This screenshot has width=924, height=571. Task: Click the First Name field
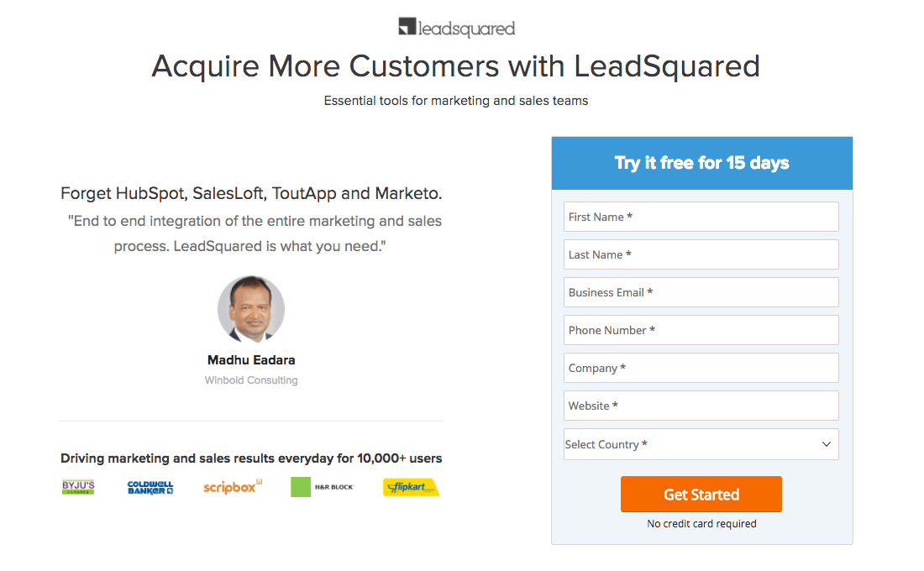click(x=701, y=216)
